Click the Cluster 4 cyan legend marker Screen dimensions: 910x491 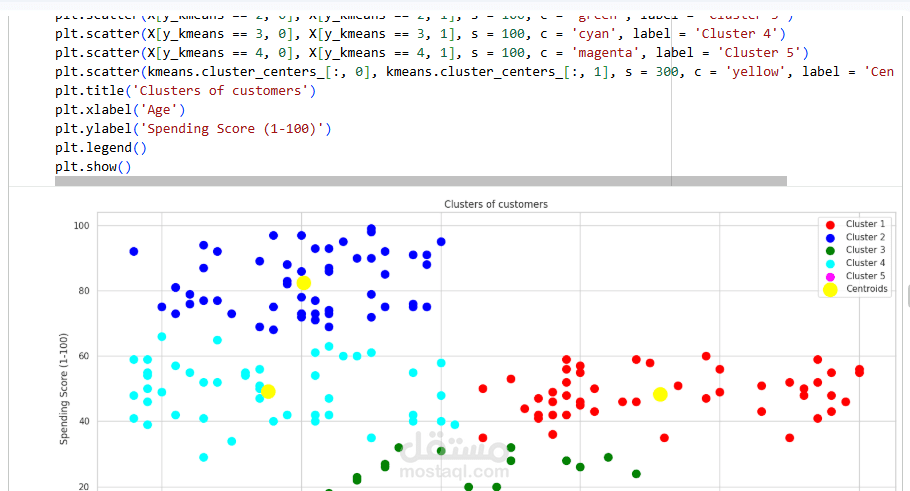tap(830, 264)
